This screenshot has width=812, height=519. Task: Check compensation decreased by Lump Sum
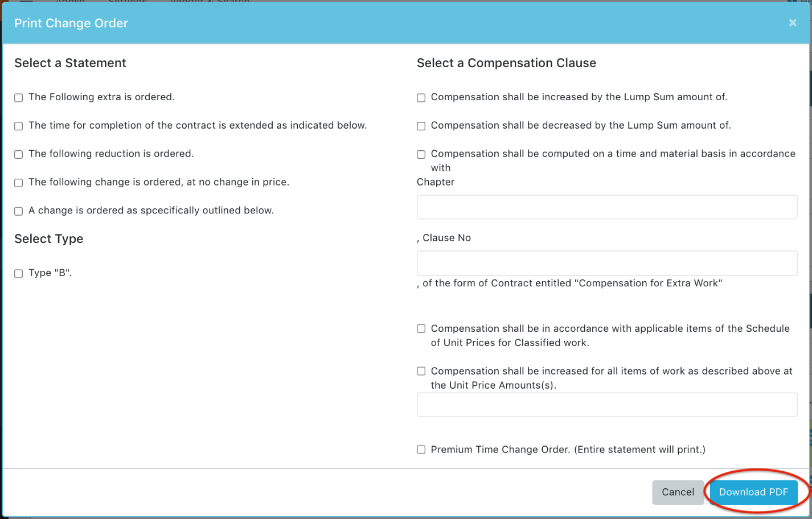point(421,126)
